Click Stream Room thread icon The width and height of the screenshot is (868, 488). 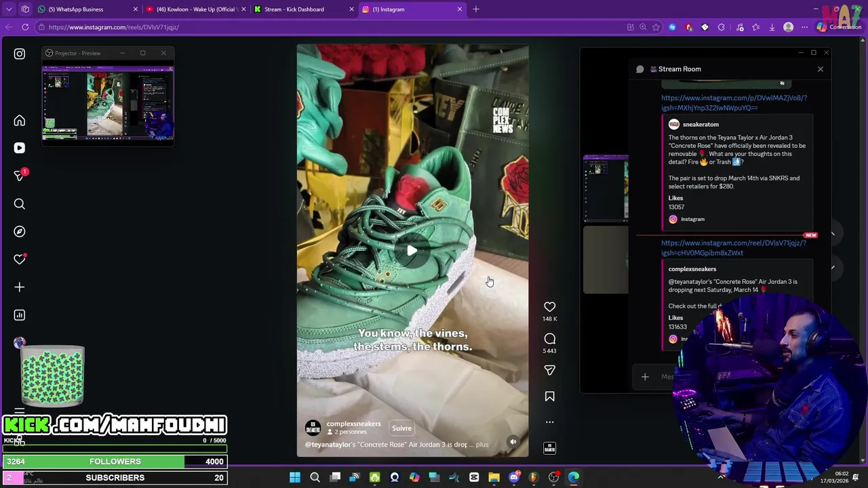coord(639,69)
